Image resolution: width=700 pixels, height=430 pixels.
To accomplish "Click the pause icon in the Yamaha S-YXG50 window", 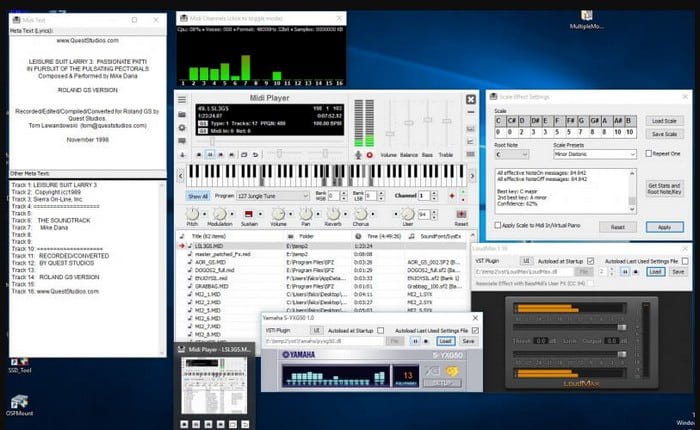I will pos(415,341).
